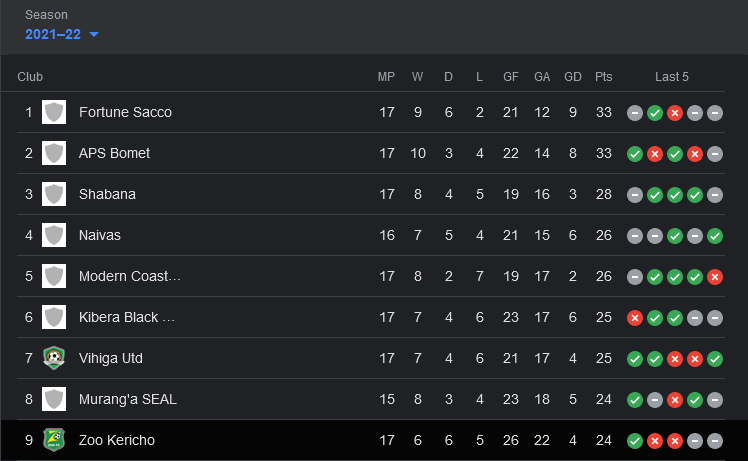Click Naivas' most recent green win icon

click(715, 236)
